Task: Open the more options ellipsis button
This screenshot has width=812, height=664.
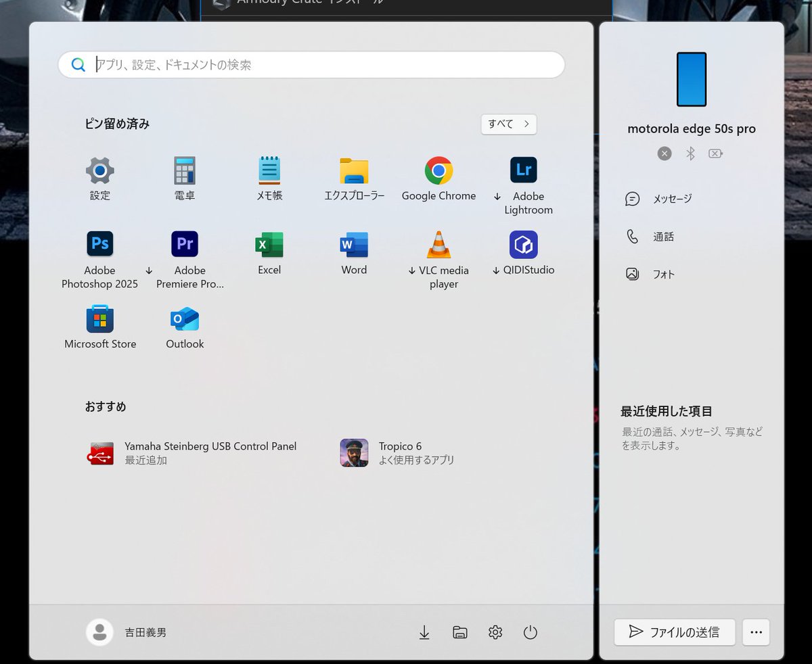Action: [757, 632]
